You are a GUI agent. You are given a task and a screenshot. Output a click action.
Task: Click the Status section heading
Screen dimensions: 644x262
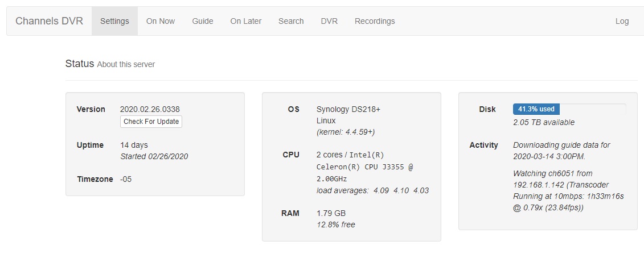pos(80,64)
